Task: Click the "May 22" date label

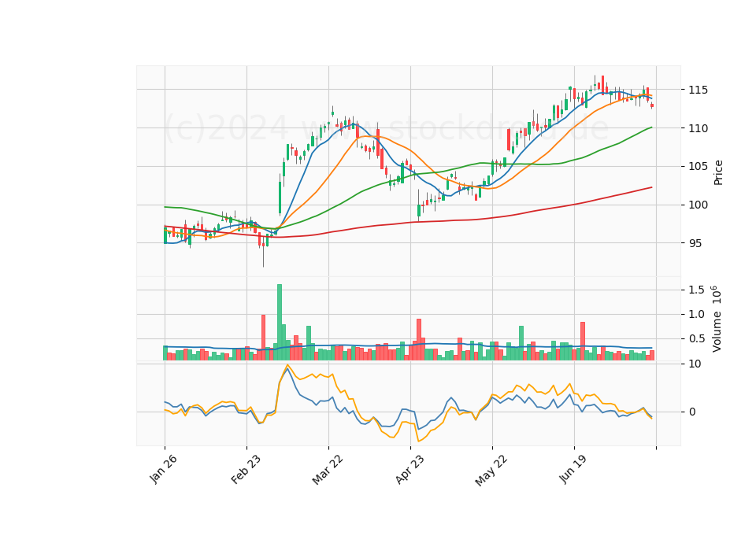Action: point(491,470)
